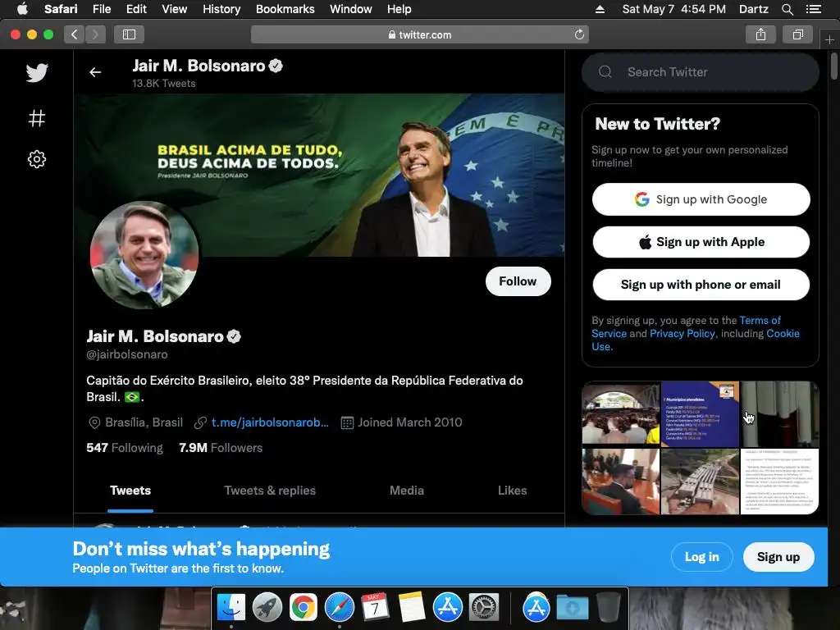Open the Help menu

[x=399, y=9]
